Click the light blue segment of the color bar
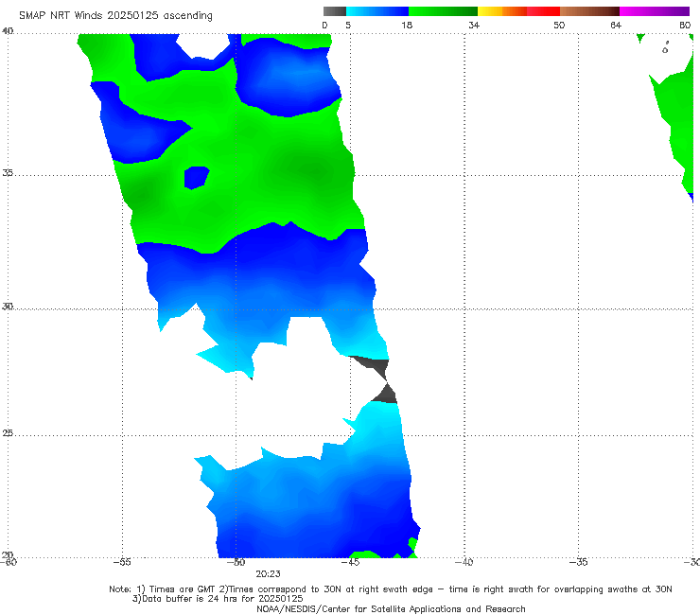Screen dimensions: 700x615 377,11
